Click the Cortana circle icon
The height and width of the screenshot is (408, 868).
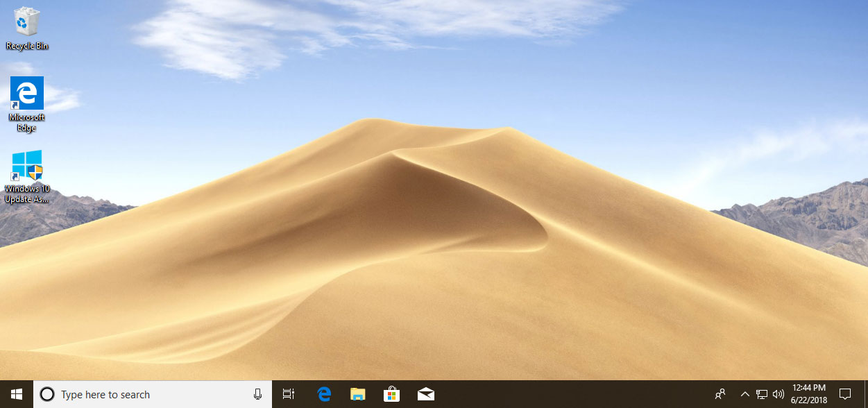[x=47, y=394]
